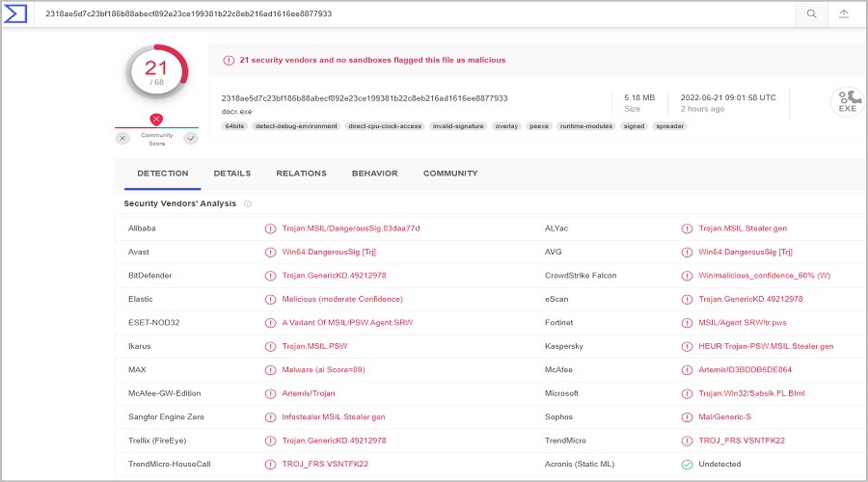Screen dimensions: 868x482
Task: Click the alert icon in the Avast row
Action: click(270, 253)
